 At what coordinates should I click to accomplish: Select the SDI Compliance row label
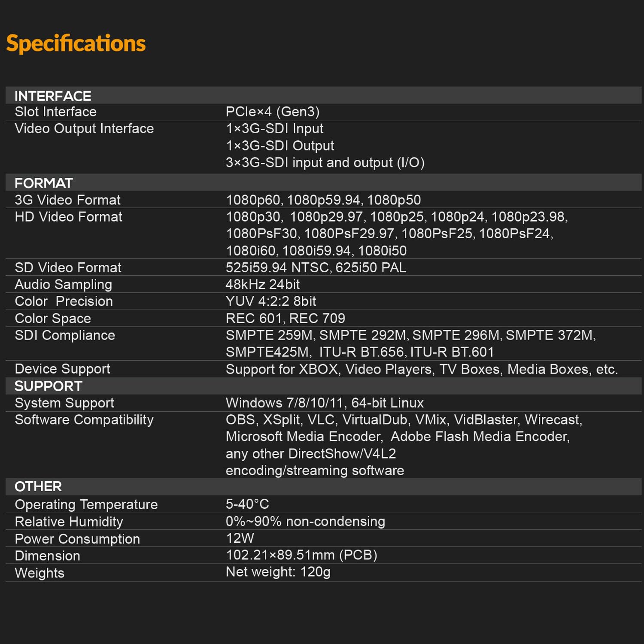click(x=65, y=335)
